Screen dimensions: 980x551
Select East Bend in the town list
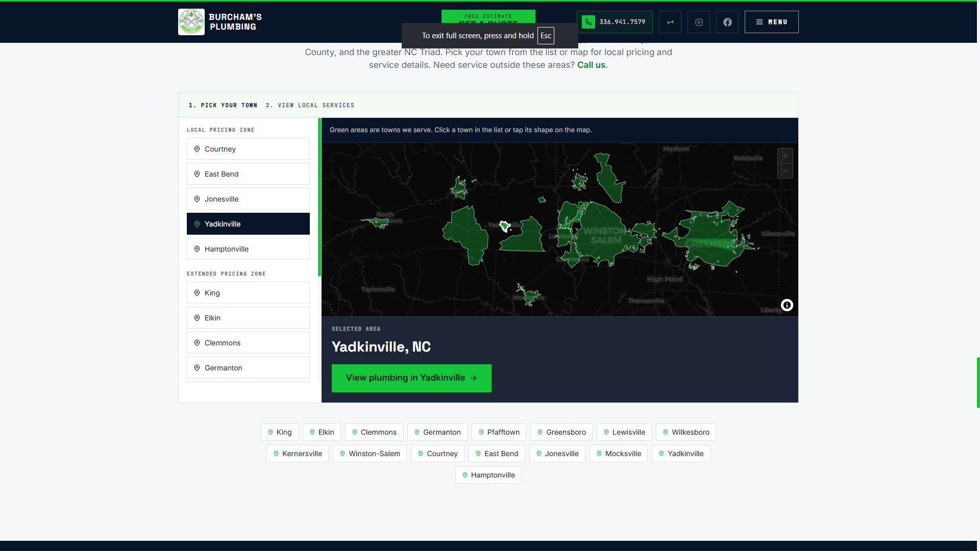248,174
